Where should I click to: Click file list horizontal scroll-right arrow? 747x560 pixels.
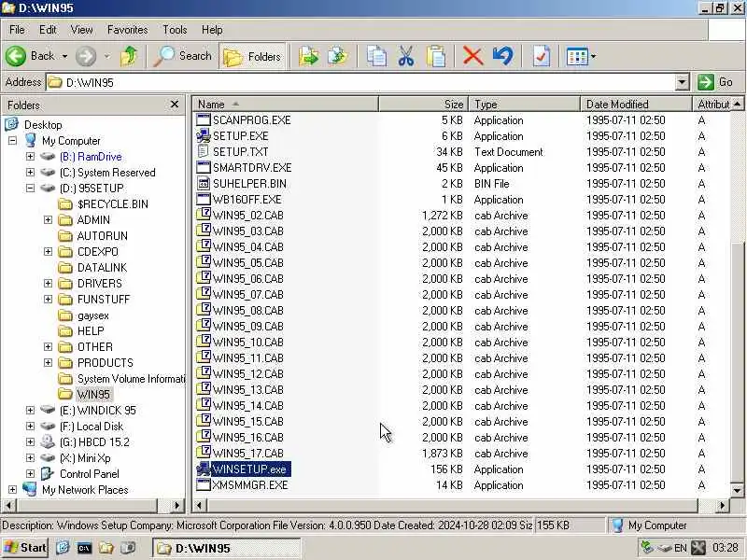(723, 505)
